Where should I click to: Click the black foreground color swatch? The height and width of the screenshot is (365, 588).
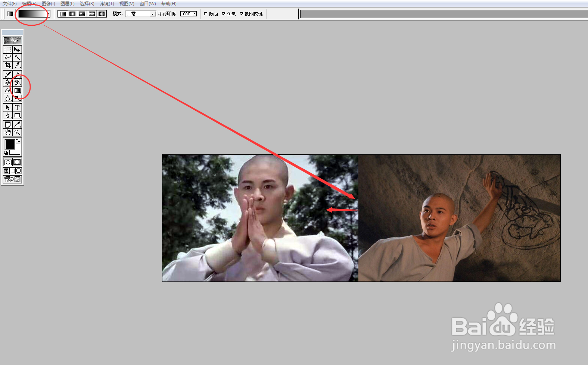click(x=10, y=144)
